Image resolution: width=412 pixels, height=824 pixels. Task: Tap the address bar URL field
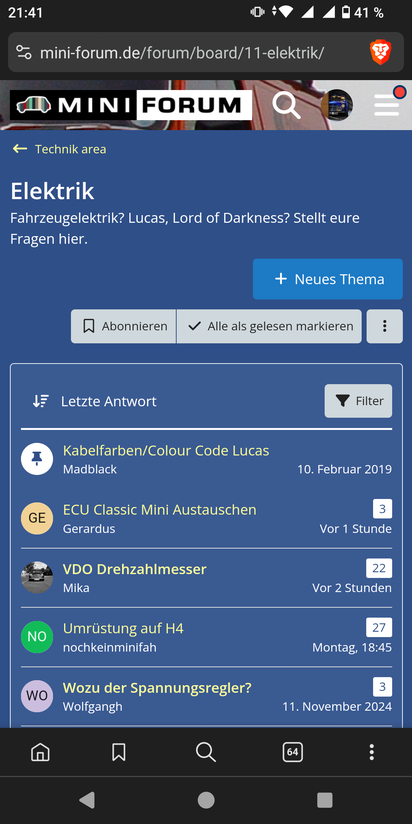click(x=181, y=53)
